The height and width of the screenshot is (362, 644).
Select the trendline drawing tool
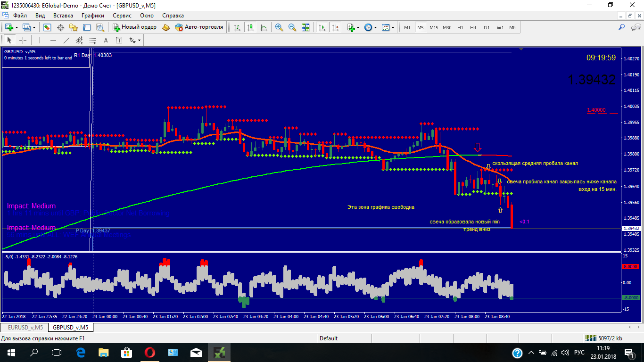coord(66,40)
